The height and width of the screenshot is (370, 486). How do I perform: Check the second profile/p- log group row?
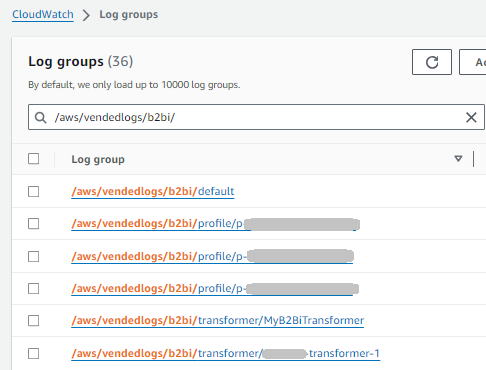(x=33, y=256)
